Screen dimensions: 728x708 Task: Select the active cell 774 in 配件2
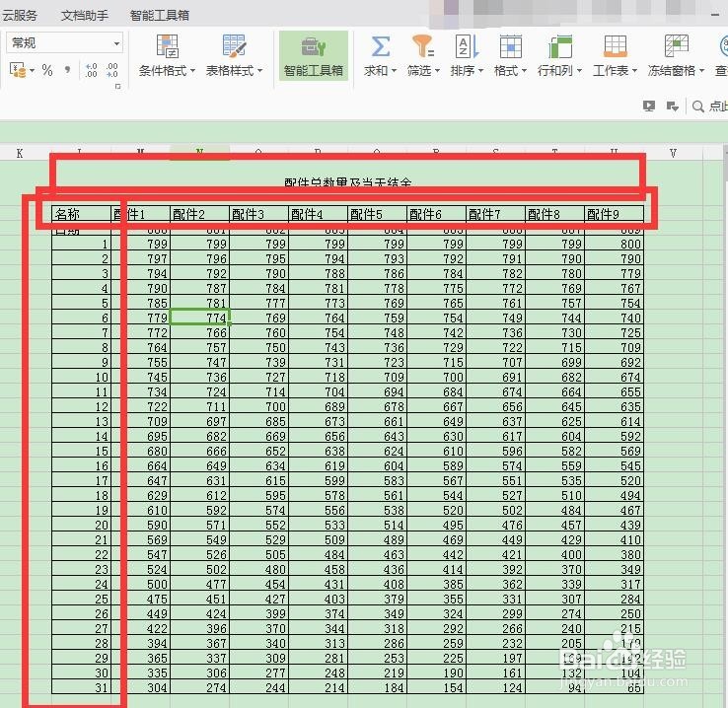point(199,318)
